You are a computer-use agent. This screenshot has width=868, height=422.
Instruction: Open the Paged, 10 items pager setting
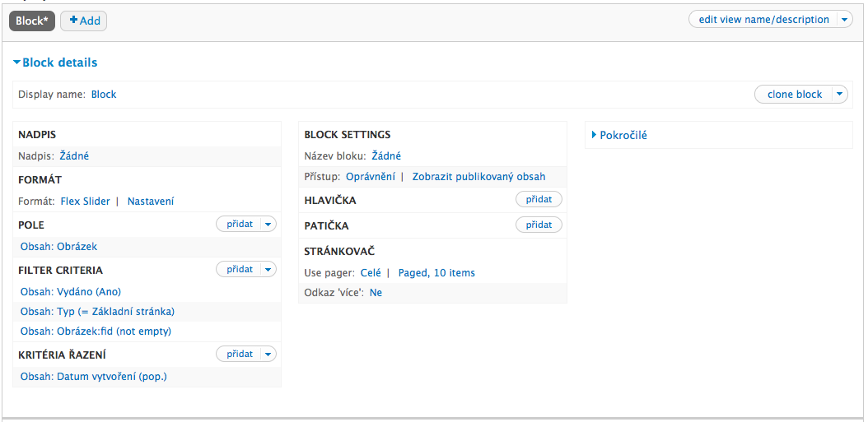coord(436,272)
